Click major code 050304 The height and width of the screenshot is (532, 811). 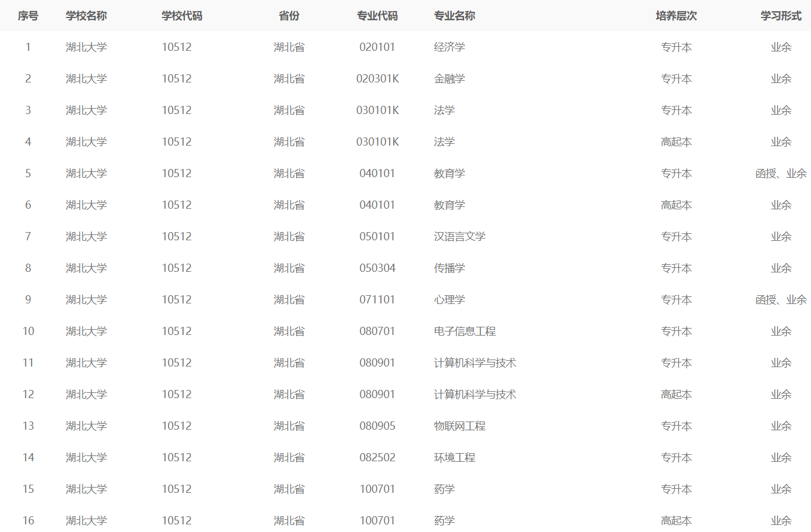point(377,268)
